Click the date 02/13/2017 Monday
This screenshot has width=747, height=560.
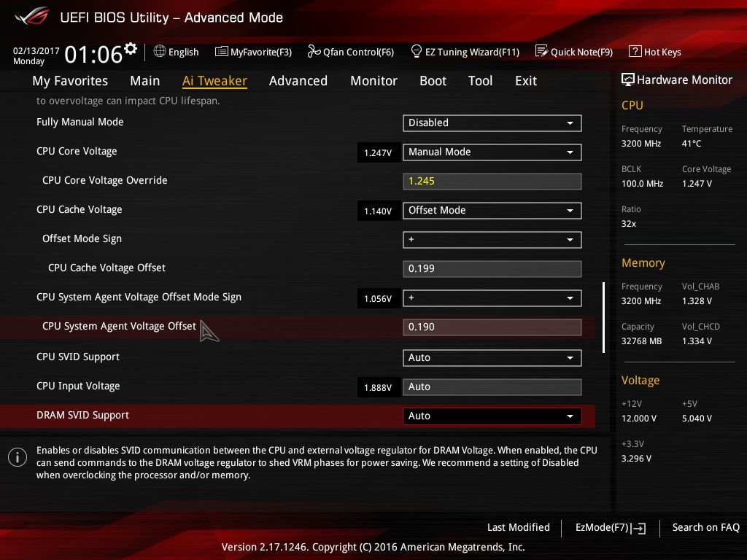click(x=36, y=55)
